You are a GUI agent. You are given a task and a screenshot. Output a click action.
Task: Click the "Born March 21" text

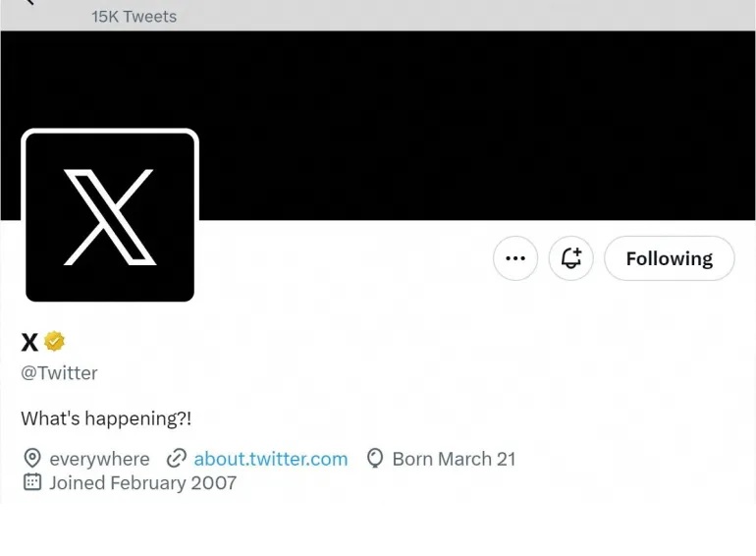(454, 459)
